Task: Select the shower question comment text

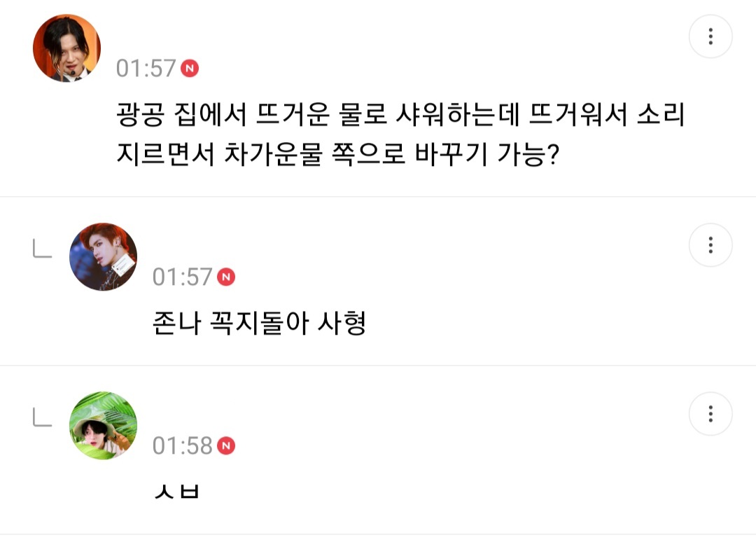Action: coord(392,133)
